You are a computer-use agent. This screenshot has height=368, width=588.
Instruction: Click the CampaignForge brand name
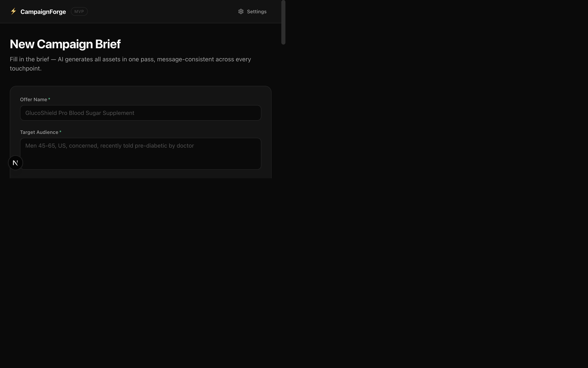click(x=43, y=11)
